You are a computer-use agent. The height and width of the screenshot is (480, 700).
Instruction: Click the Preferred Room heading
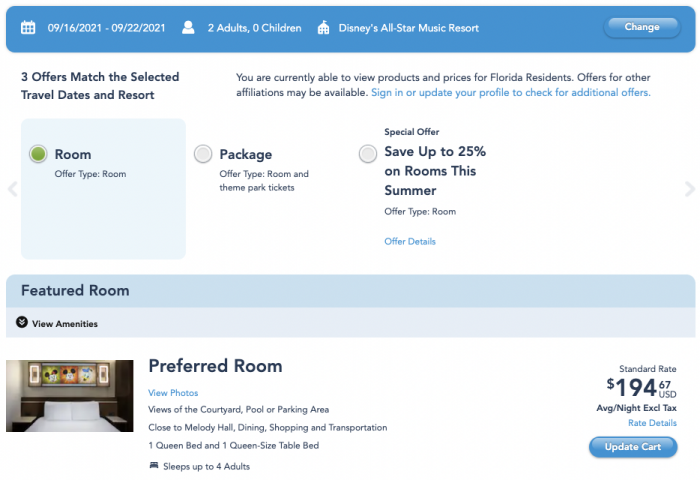point(215,366)
